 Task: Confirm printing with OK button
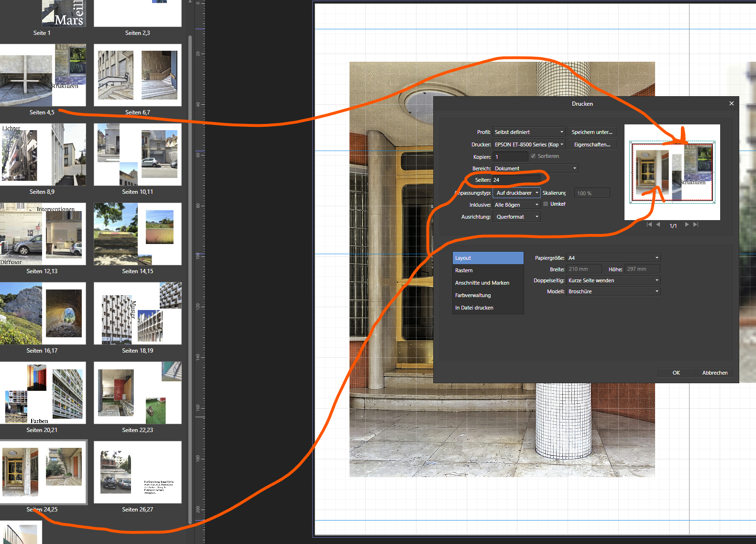(676, 373)
